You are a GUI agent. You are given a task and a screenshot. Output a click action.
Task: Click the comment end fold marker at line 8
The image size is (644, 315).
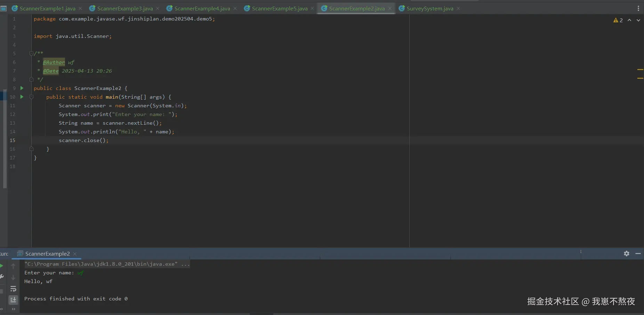click(x=31, y=79)
